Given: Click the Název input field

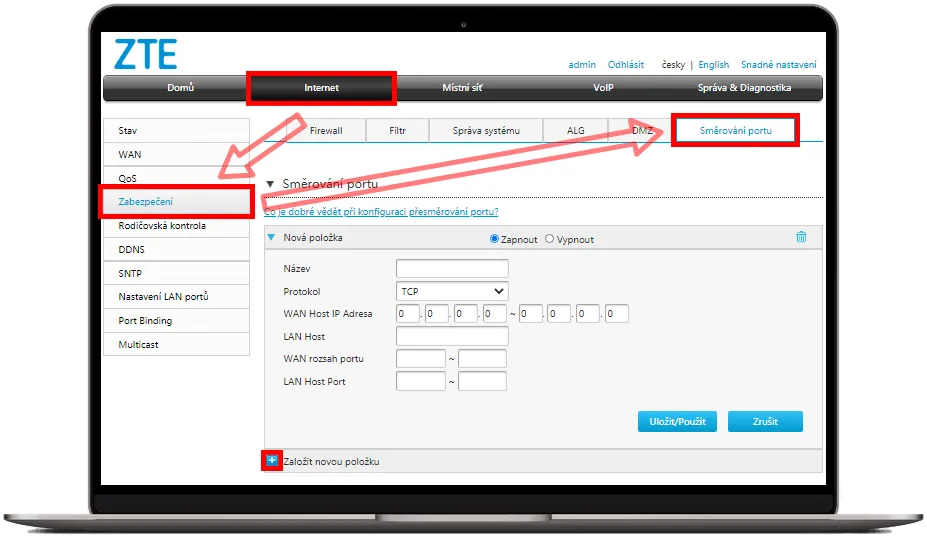Looking at the screenshot, I should click(452, 268).
